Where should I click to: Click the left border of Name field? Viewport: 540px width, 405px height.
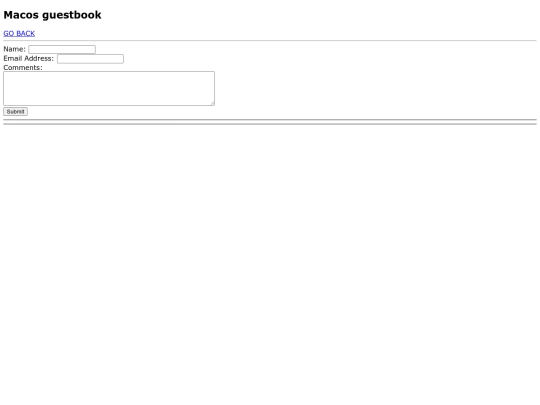pyautogui.click(x=29, y=49)
